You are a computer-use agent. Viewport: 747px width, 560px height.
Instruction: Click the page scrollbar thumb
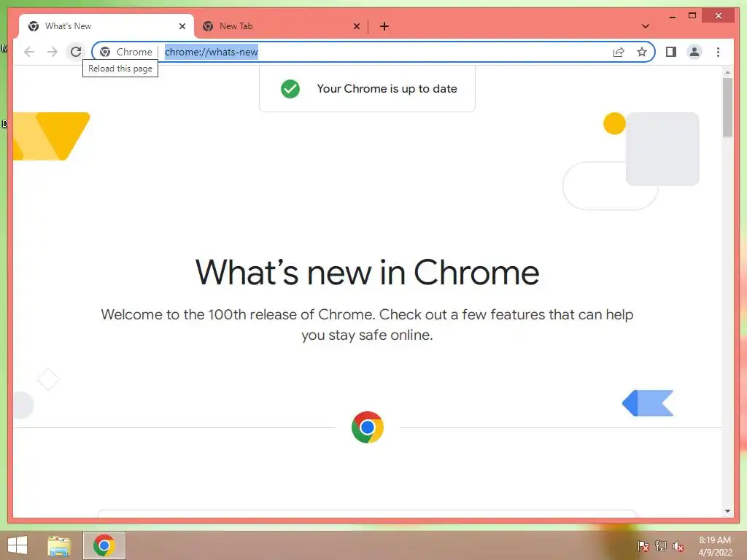[x=727, y=107]
